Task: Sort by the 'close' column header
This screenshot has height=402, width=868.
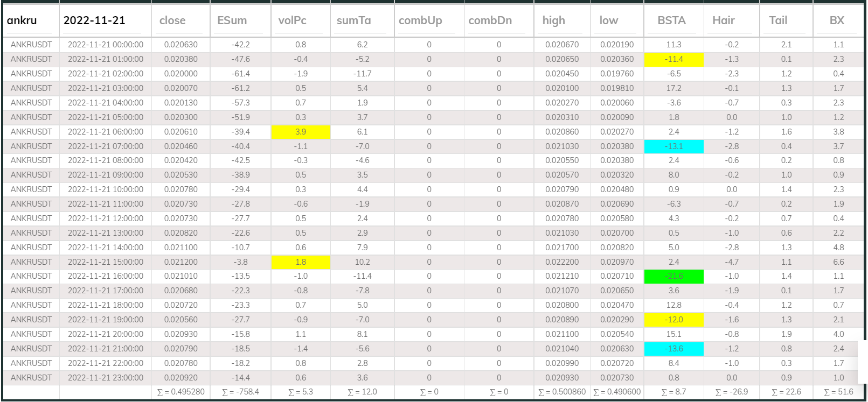Action: (172, 20)
